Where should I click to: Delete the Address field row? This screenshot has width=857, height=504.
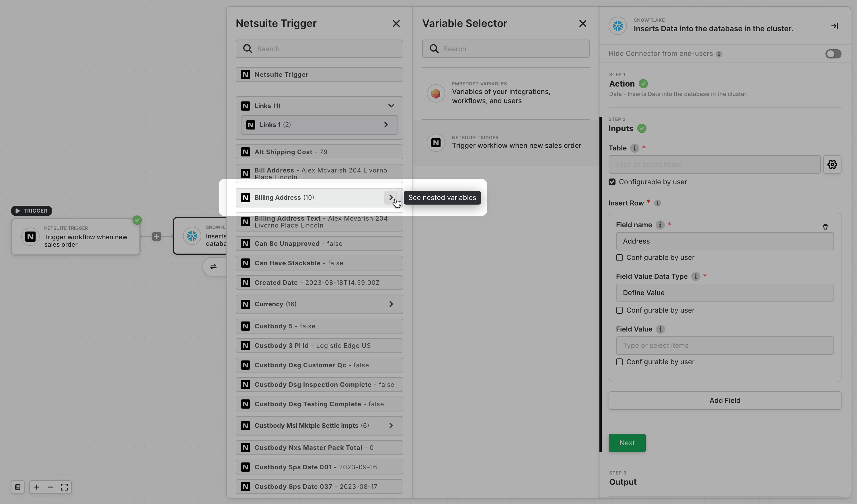(826, 226)
